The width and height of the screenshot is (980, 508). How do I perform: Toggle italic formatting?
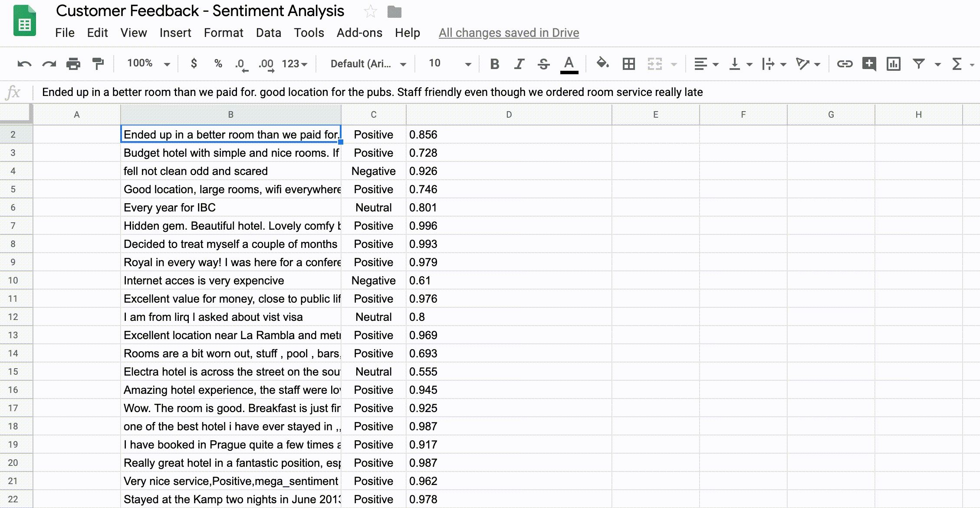519,64
